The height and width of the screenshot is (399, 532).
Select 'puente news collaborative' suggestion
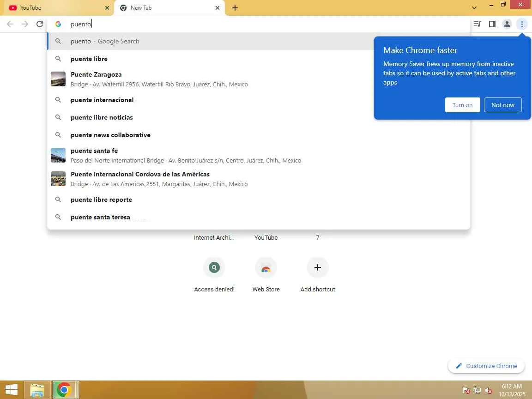(259, 135)
